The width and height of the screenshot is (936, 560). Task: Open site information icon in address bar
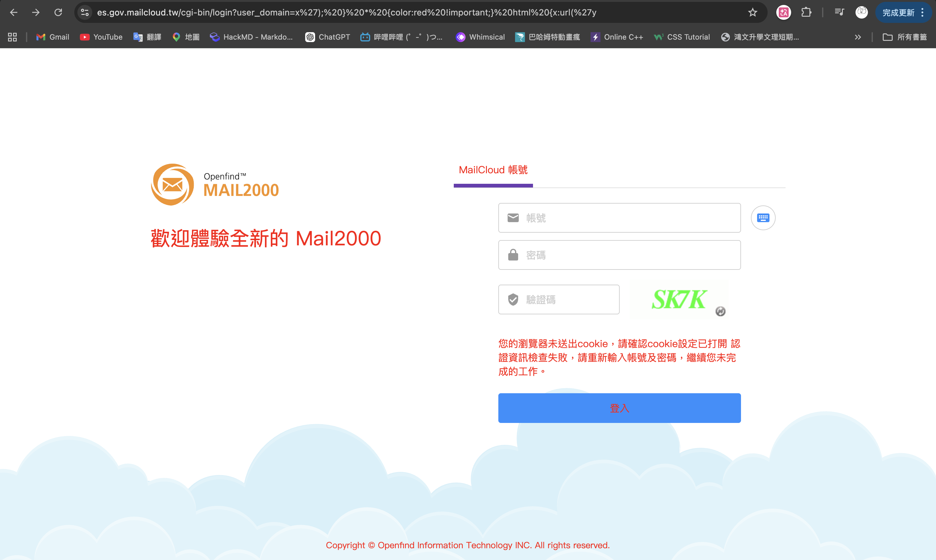pos(85,12)
